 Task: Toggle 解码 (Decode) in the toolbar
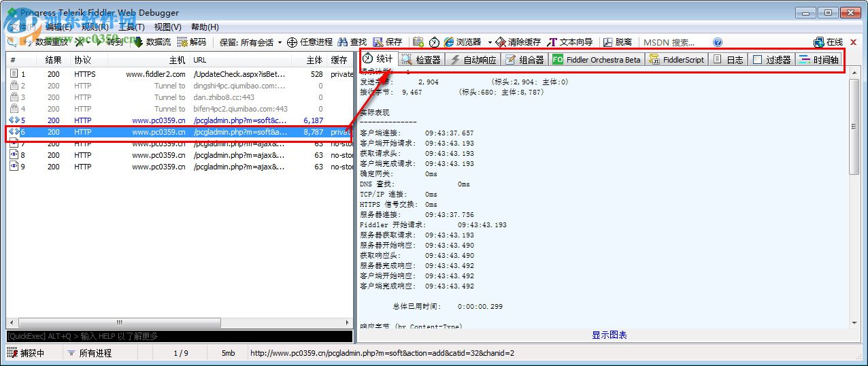click(192, 42)
